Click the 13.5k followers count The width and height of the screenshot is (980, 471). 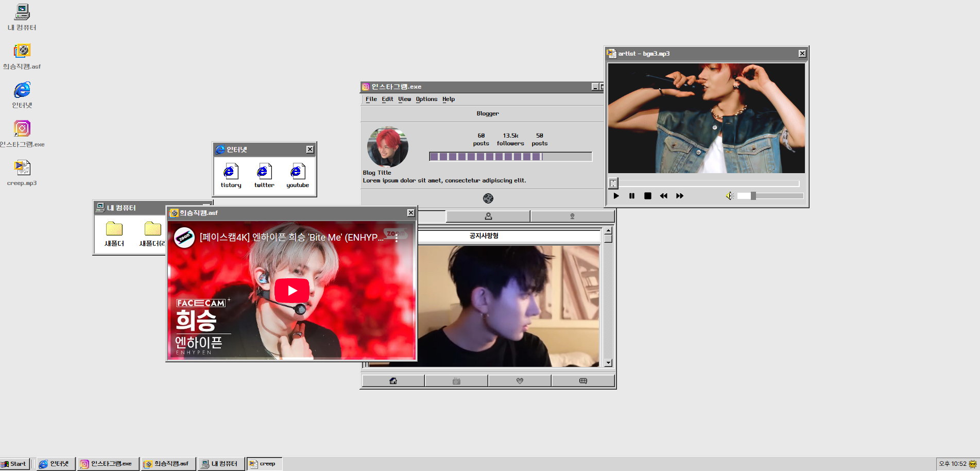click(510, 140)
